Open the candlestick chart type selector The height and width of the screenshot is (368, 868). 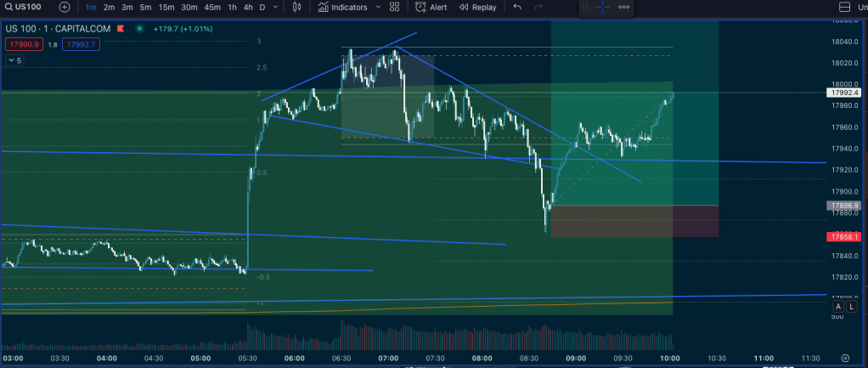tap(297, 7)
